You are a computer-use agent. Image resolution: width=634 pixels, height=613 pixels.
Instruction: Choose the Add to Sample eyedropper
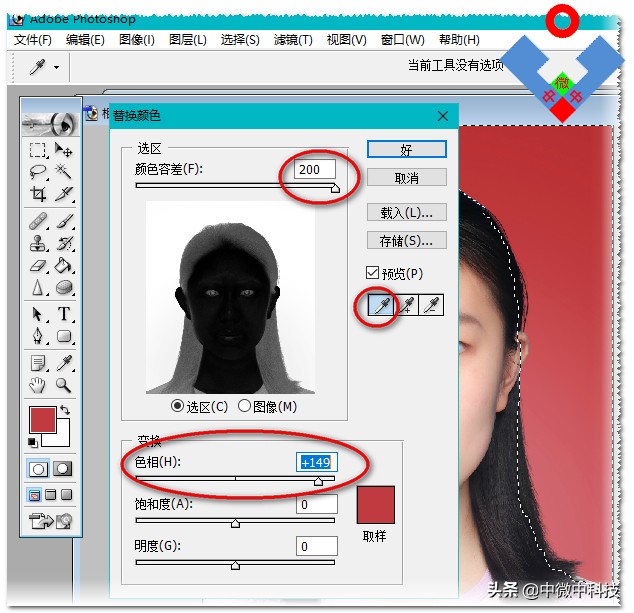point(407,305)
